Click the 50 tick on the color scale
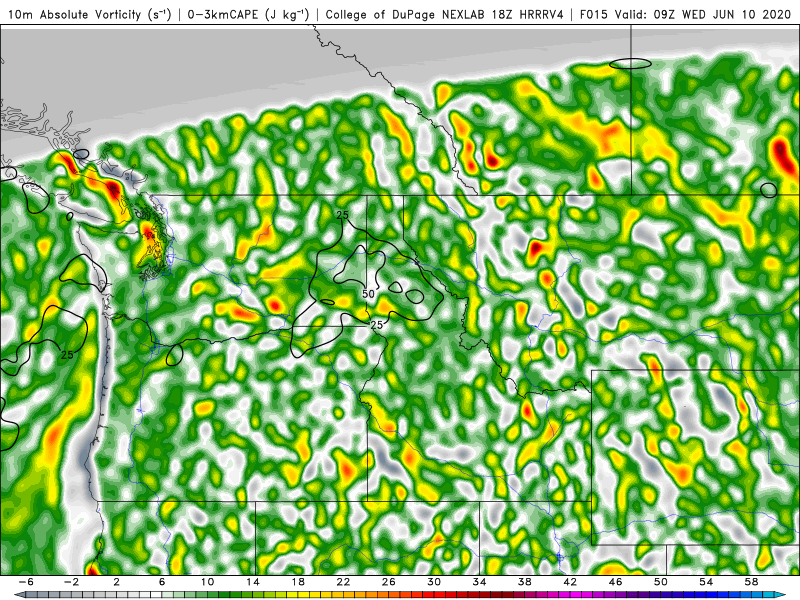The height and width of the screenshot is (600, 800). point(661,582)
